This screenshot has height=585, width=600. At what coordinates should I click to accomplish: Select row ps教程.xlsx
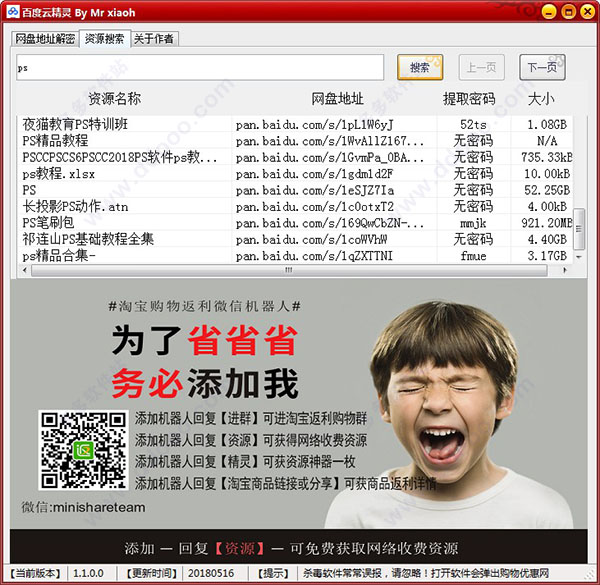(x=295, y=174)
